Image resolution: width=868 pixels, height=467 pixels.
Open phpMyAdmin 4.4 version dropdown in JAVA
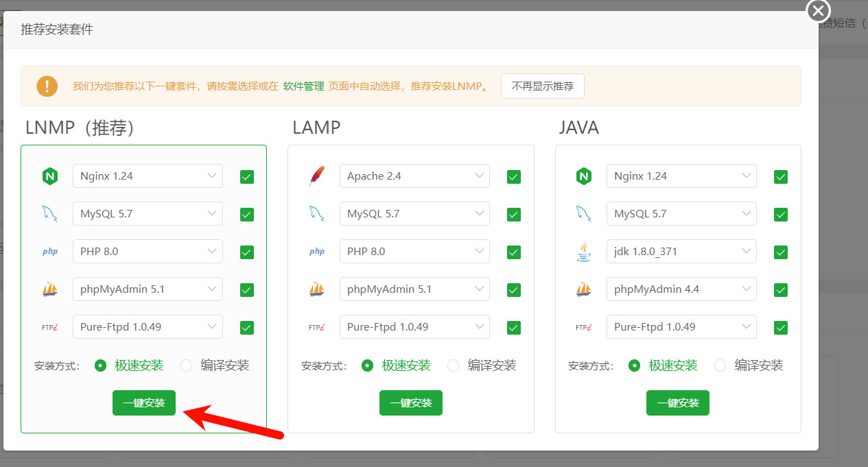[681, 289]
